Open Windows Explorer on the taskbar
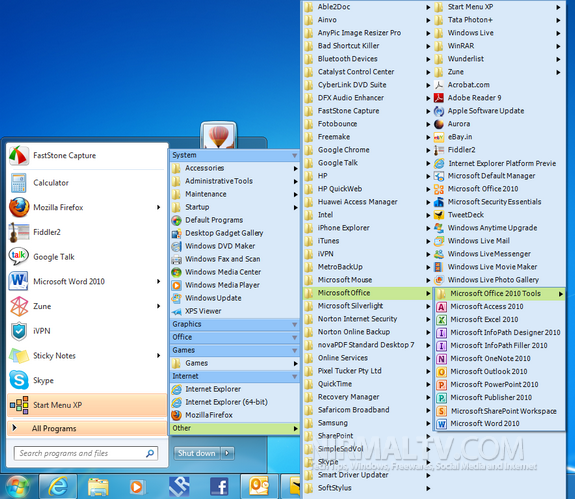Screen dimensions: 575x499 tap(98, 487)
